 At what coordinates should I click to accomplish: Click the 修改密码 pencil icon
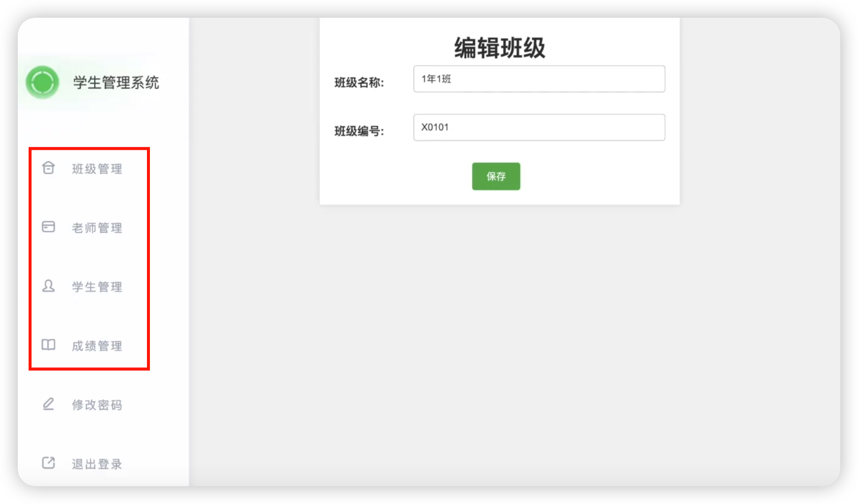point(48,404)
